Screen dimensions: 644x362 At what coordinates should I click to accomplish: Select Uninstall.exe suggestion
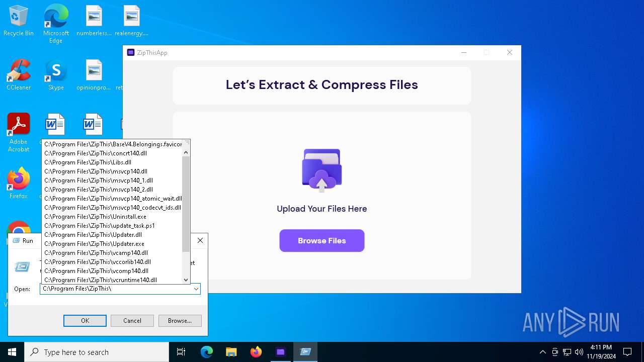(x=112, y=217)
